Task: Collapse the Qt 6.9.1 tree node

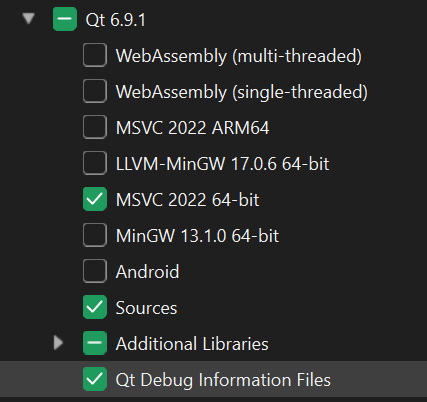Action: [29, 18]
